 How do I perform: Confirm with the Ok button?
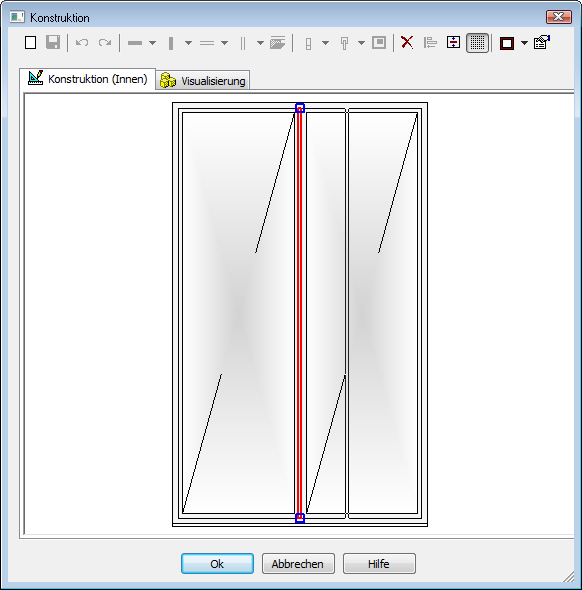[217, 563]
